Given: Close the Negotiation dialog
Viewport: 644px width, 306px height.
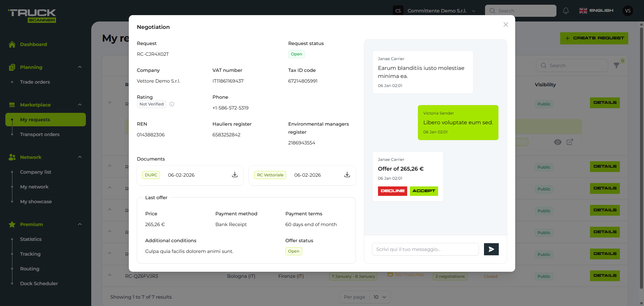Looking at the screenshot, I should pos(506,25).
